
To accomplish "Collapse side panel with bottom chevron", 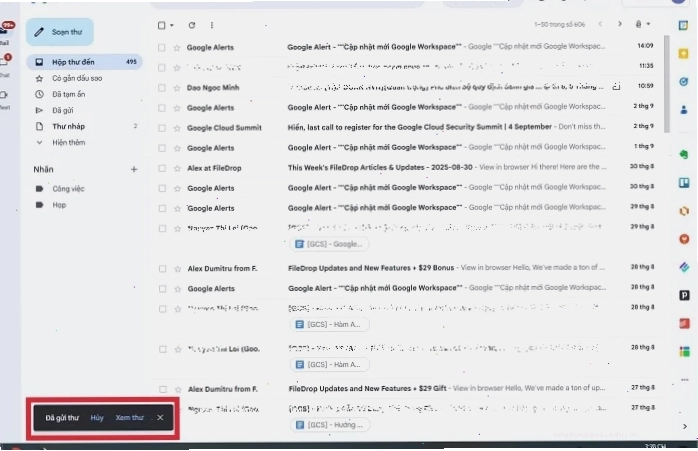I will point(685,427).
